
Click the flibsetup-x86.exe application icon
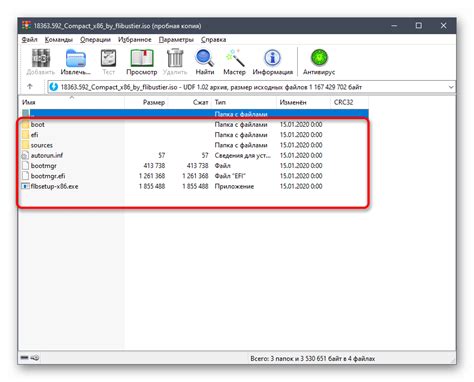point(25,186)
